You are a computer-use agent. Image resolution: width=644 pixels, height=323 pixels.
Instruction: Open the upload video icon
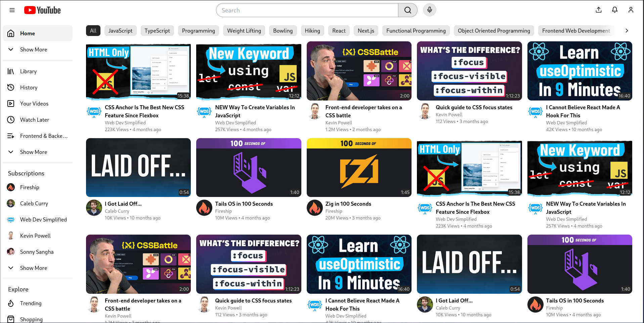599,10
